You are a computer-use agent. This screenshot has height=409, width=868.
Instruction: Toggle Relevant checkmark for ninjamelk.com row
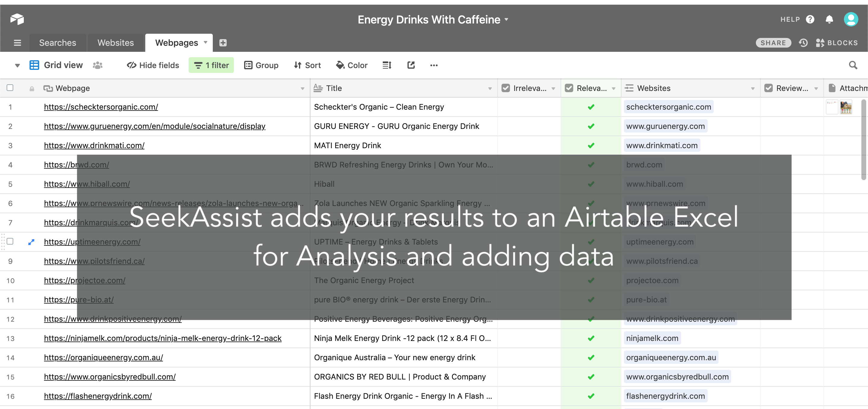tap(591, 338)
